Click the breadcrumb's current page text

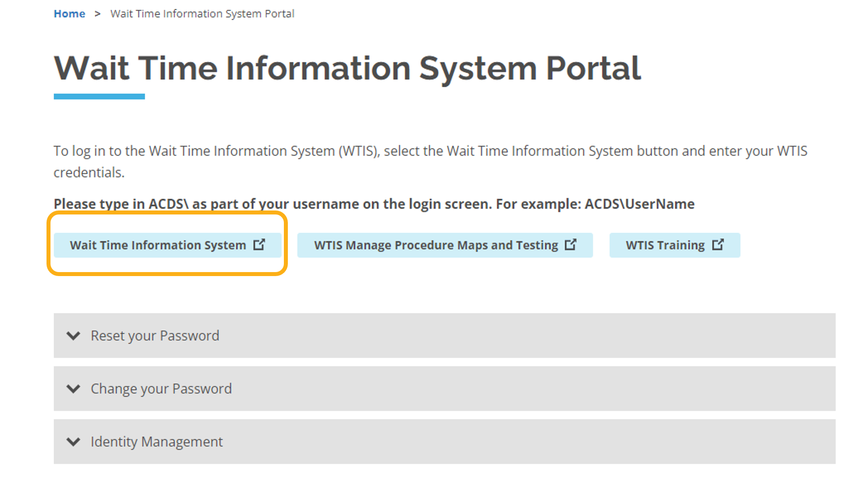coord(202,14)
